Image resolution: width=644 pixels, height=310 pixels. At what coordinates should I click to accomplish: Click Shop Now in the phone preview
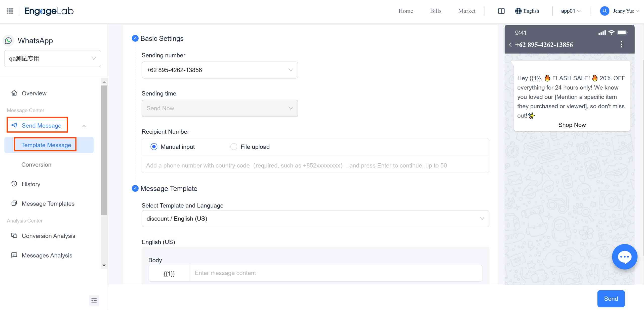point(572,125)
